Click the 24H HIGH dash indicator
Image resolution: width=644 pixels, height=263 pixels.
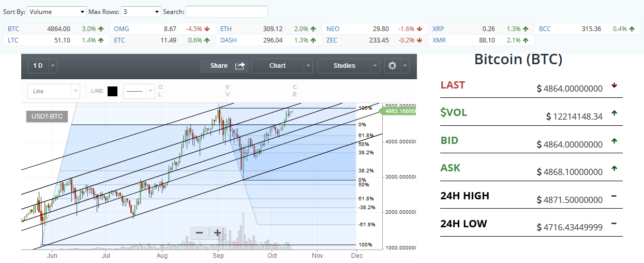614,196
